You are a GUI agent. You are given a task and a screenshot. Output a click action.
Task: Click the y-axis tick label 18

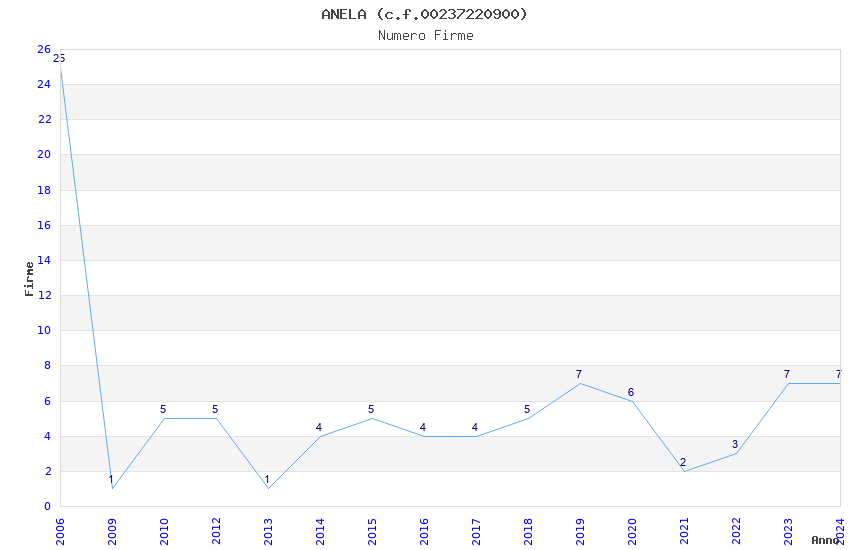click(x=44, y=190)
